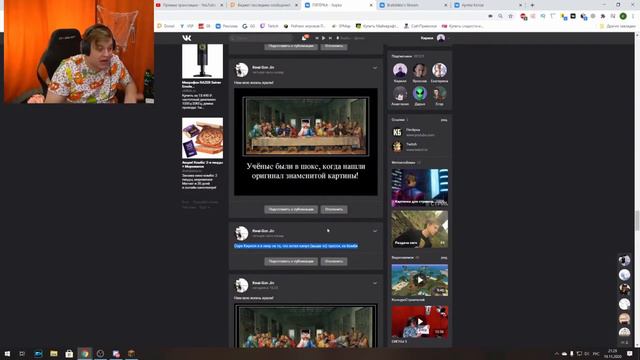Open the Windows Start menu
The image size is (640, 360).
[x=7, y=353]
